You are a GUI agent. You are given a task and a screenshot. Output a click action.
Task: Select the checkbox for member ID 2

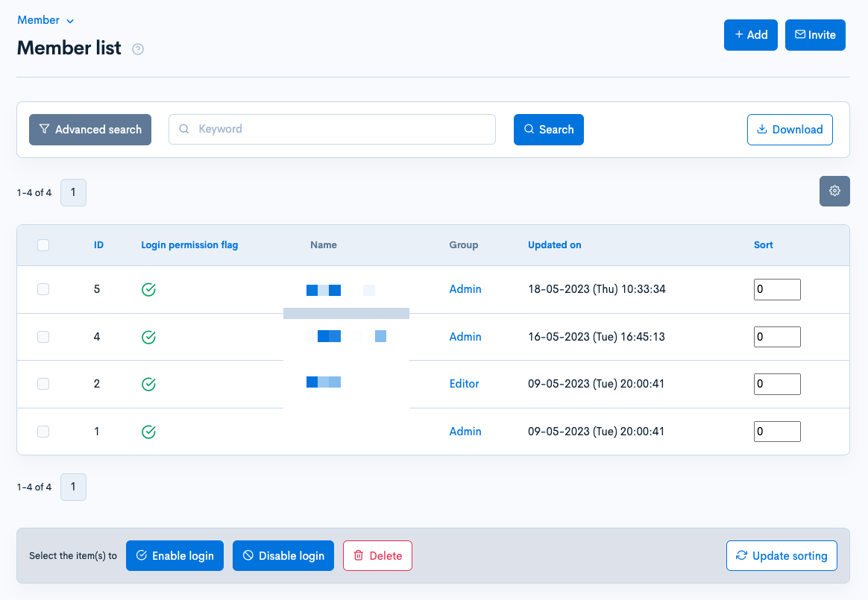point(43,384)
